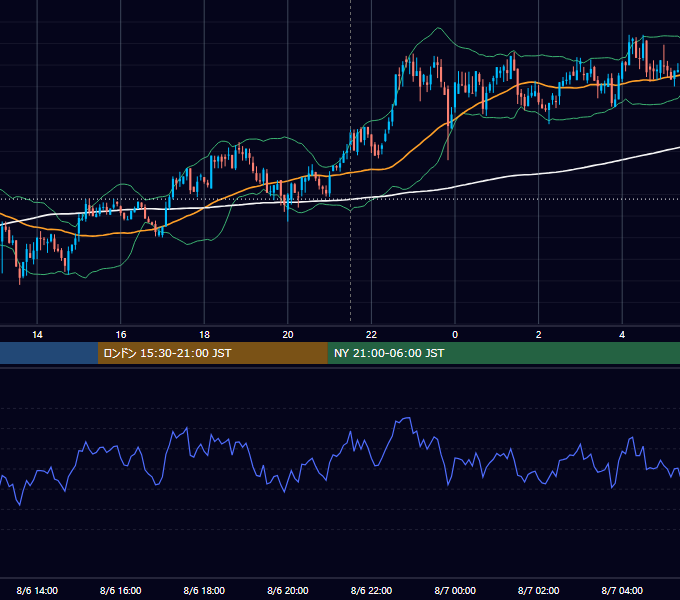Image resolution: width=680 pixels, height=600 pixels.
Task: Click the price chart time label 20
Action: [x=288, y=335]
